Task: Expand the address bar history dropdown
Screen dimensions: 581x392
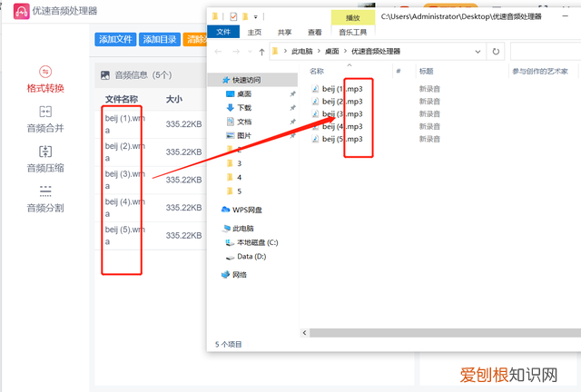Action: click(x=478, y=52)
